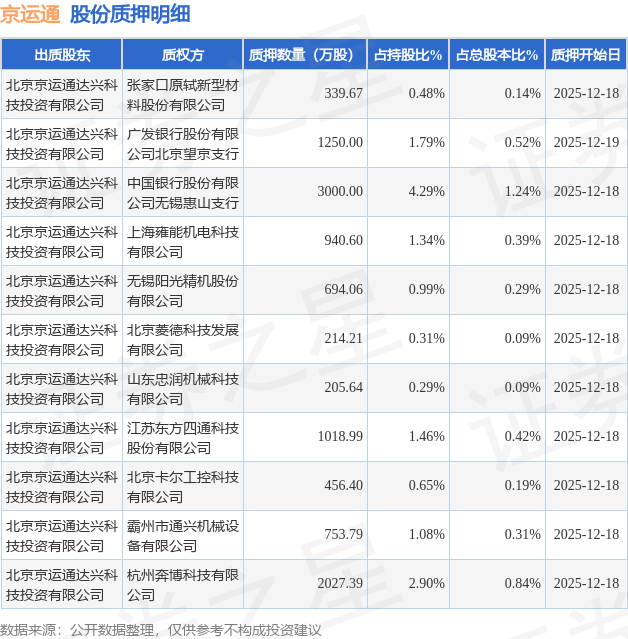Click pledgee 霸州市通兴机械设备有限公司
The width and height of the screenshot is (628, 639).
[x=183, y=535]
